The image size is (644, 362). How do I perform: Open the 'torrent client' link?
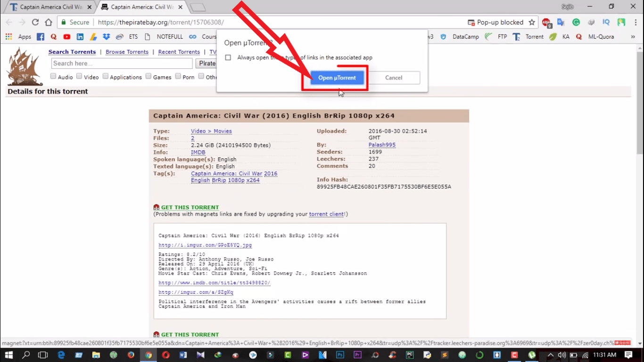click(x=326, y=214)
